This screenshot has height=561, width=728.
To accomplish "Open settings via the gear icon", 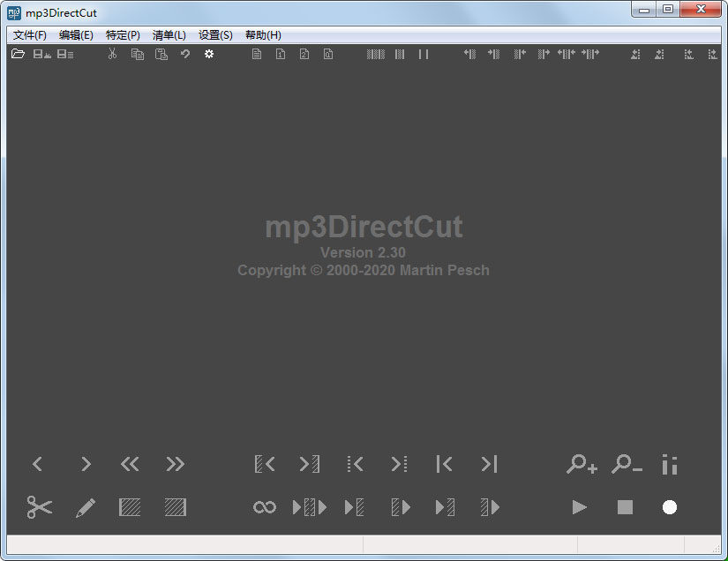I will pos(208,54).
